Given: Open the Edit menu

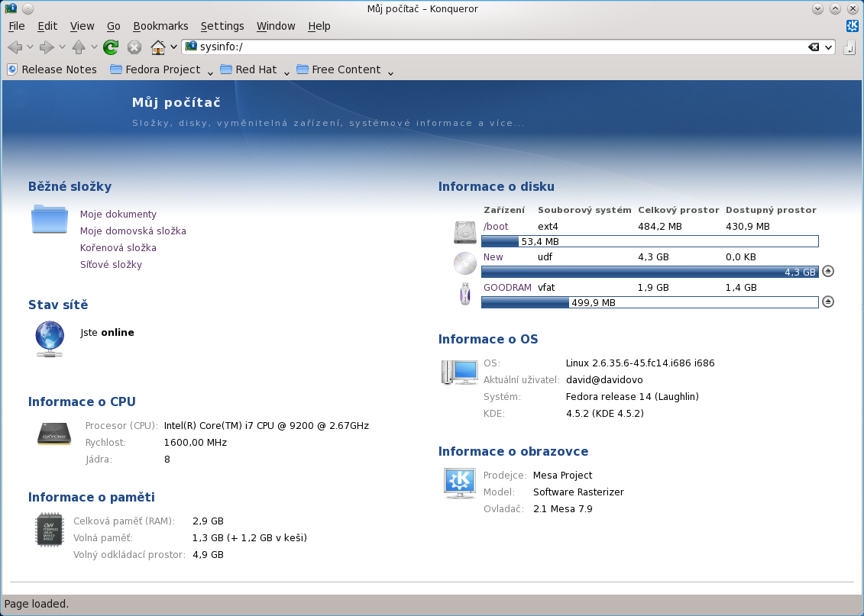Looking at the screenshot, I should point(47,26).
